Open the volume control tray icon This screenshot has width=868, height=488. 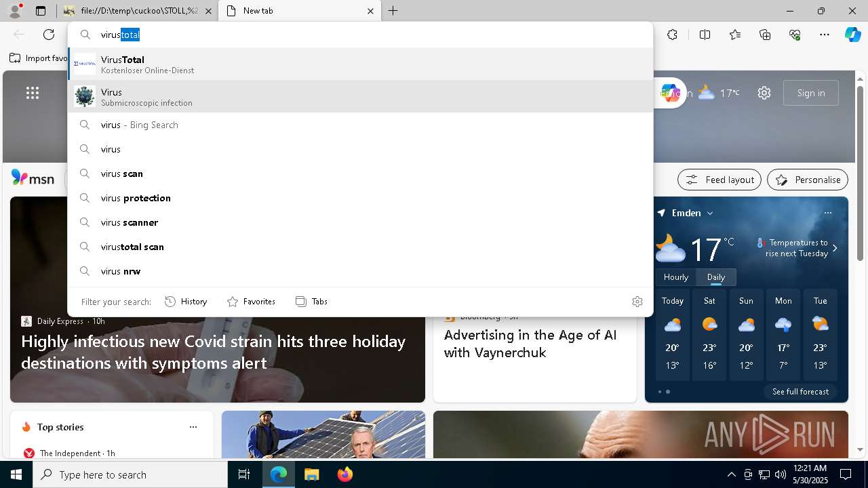coord(781,474)
